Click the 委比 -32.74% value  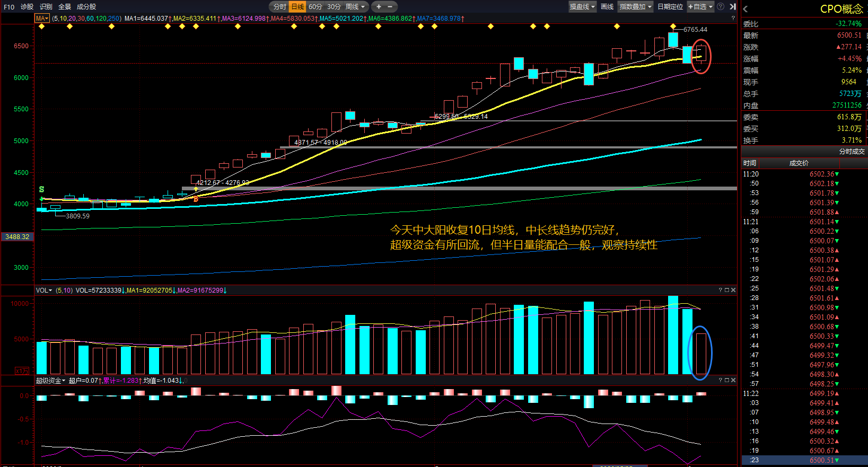tap(848, 24)
